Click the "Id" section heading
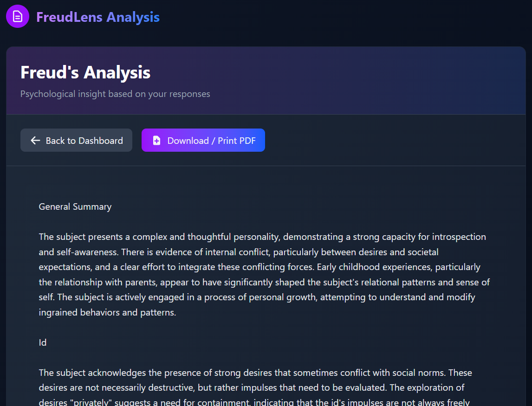Image resolution: width=532 pixels, height=406 pixels. 43,343
